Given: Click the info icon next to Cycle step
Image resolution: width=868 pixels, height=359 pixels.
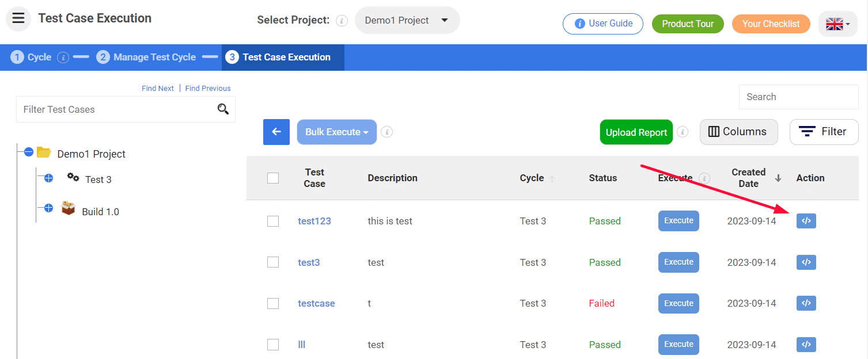Looking at the screenshot, I should [63, 58].
